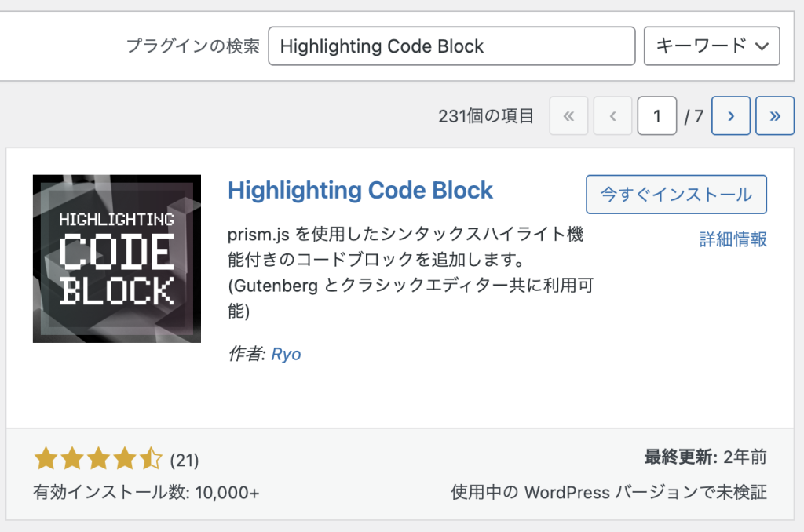This screenshot has height=532, width=804.
Task: Click the Highlighting Code Block plugin thumbnail
Action: (117, 258)
